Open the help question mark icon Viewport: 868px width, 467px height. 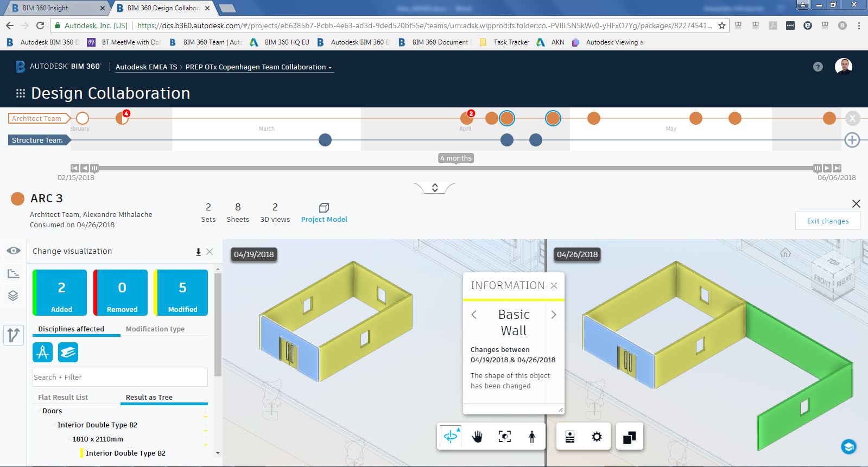point(818,67)
